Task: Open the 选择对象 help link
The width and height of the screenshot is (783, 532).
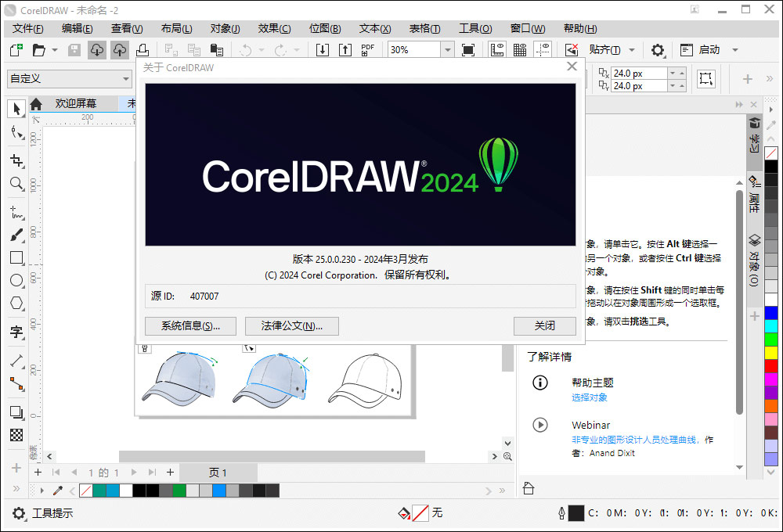Action: coord(590,398)
